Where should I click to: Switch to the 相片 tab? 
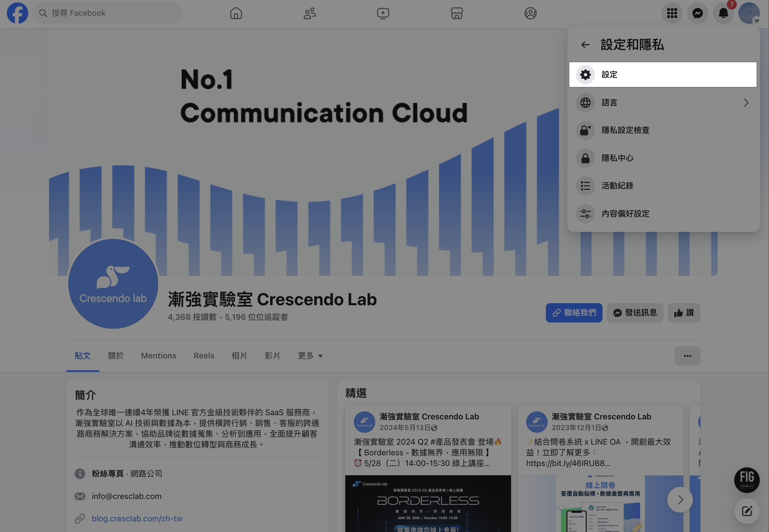[239, 356]
